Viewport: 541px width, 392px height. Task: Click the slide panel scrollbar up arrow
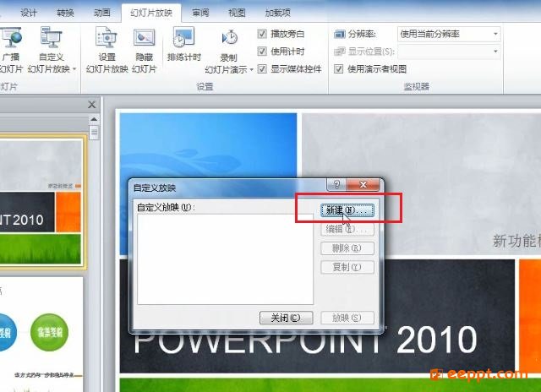[x=94, y=119]
